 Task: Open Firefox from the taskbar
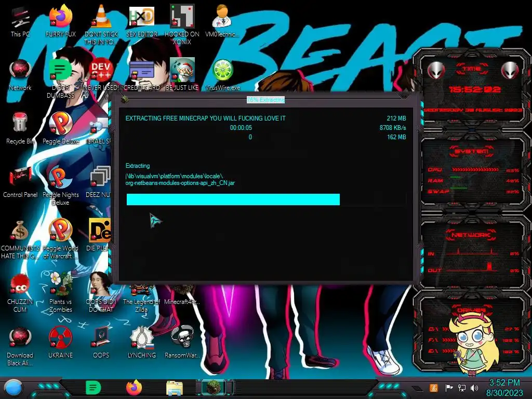134,388
